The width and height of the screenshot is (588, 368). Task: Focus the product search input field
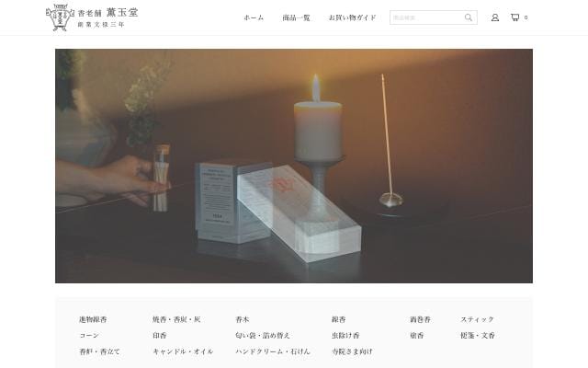(426, 17)
